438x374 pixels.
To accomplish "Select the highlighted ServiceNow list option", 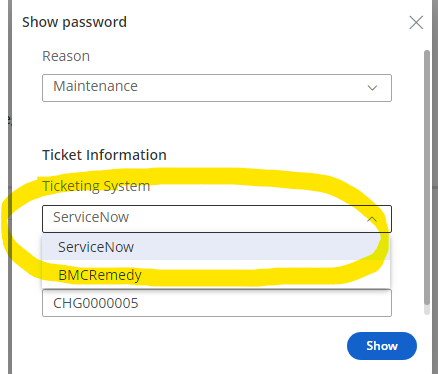I will pyautogui.click(x=216, y=247).
